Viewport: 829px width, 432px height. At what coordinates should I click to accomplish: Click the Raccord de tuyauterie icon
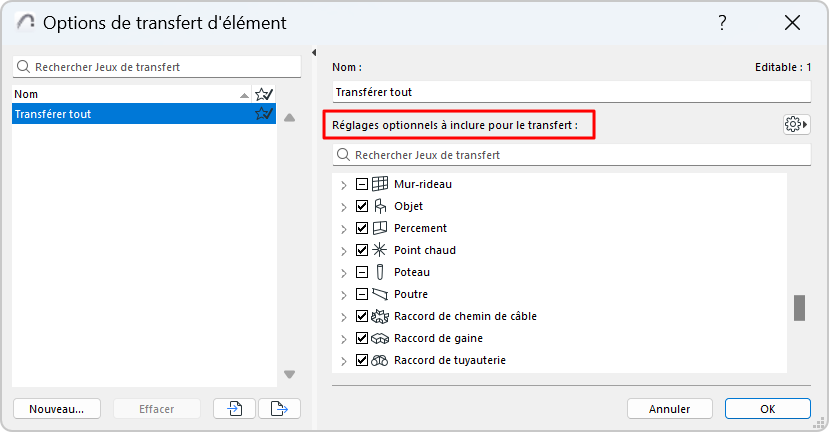[x=380, y=360]
